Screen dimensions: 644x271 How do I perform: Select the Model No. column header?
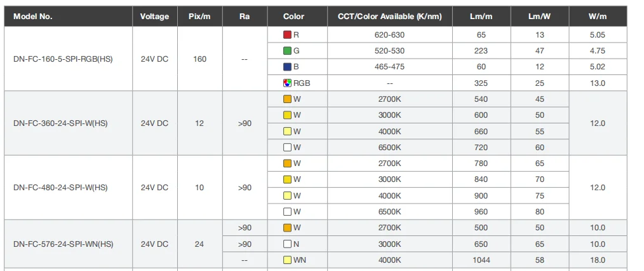[33, 17]
